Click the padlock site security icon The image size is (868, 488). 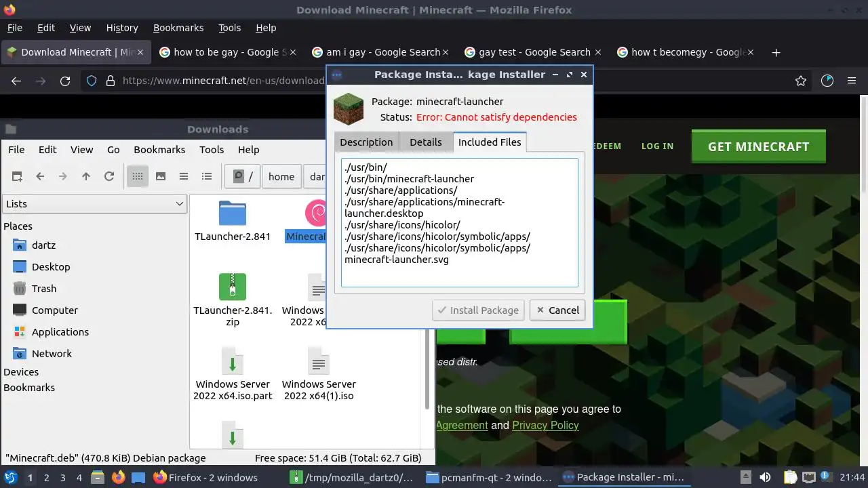pyautogui.click(x=111, y=81)
